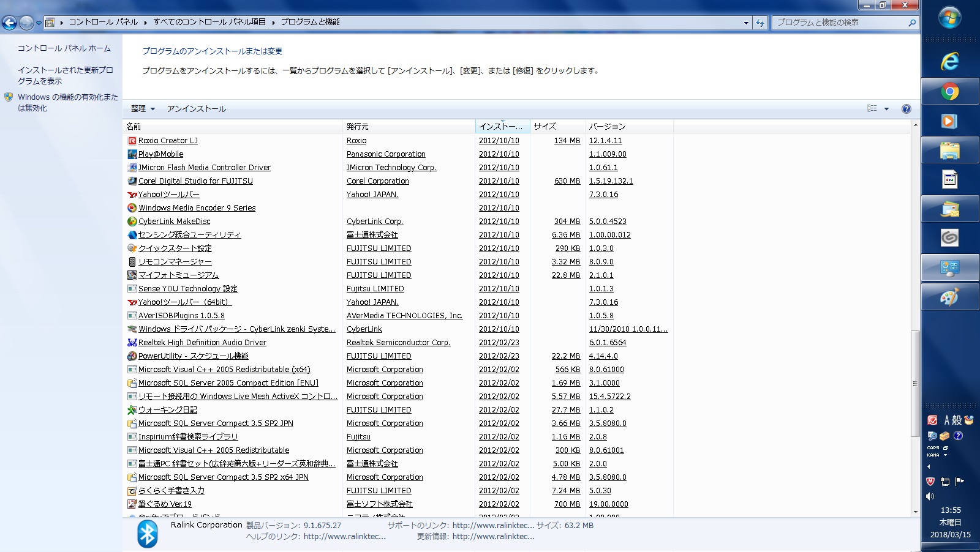980x552 pixels.
Task: Open the view options dropdown arrow
Action: (886, 109)
